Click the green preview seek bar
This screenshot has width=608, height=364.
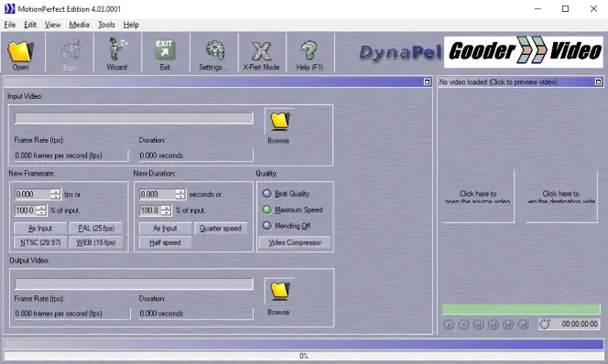pos(521,308)
